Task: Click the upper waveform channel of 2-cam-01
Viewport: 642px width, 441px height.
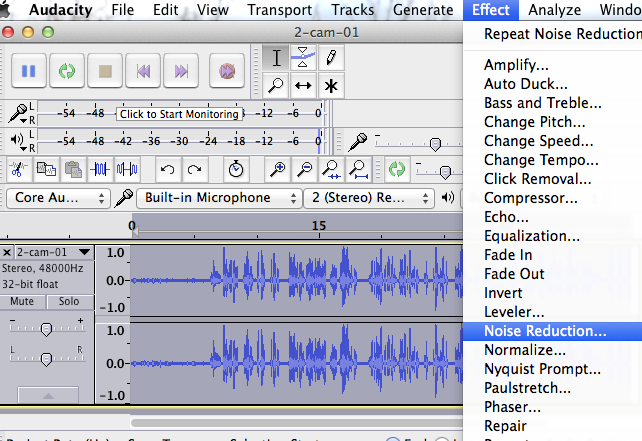Action: [x=297, y=280]
